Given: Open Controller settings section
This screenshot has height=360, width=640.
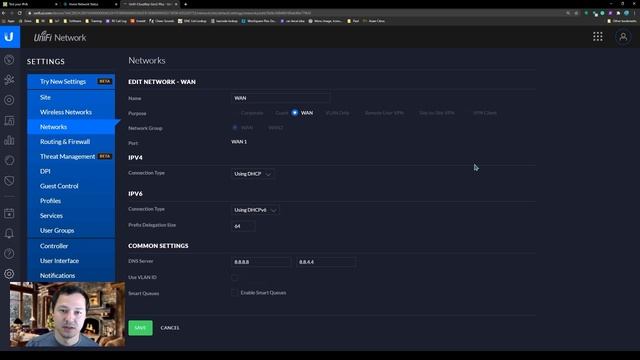Looking at the screenshot, I should pos(71,246).
